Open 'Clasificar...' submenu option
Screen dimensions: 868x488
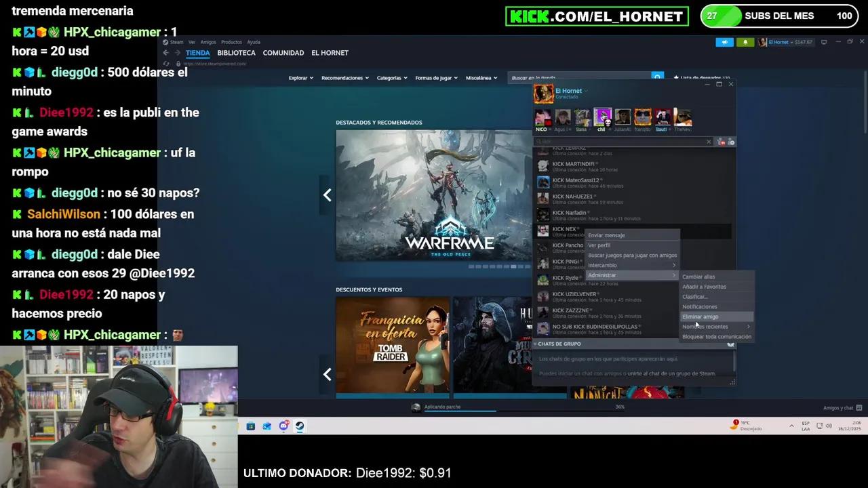click(x=717, y=297)
